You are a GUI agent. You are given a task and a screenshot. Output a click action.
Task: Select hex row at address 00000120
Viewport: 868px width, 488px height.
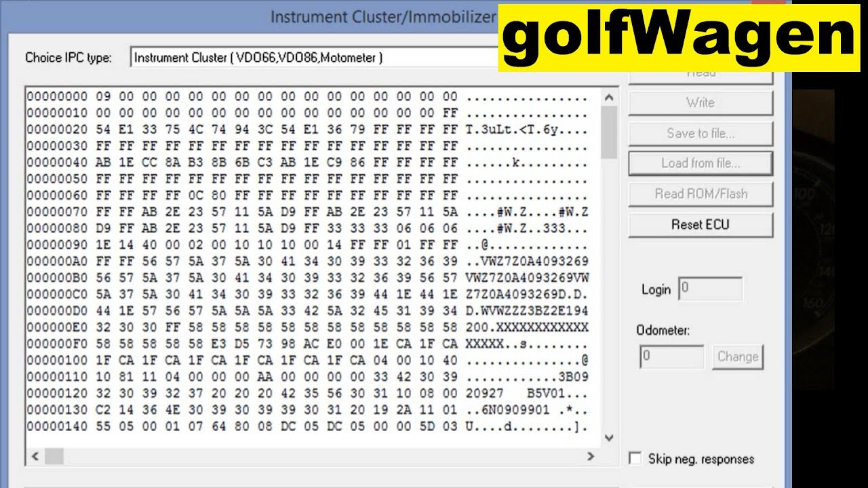point(307,394)
